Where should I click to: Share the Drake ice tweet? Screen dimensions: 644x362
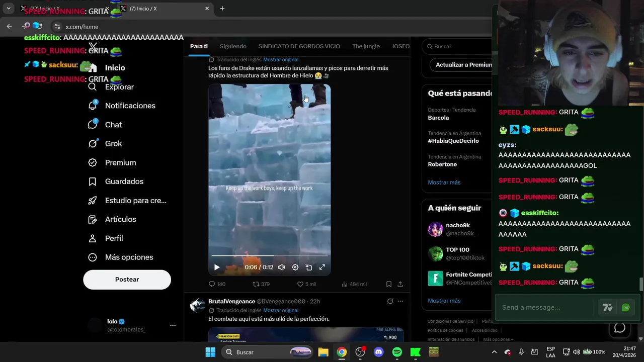(400, 284)
